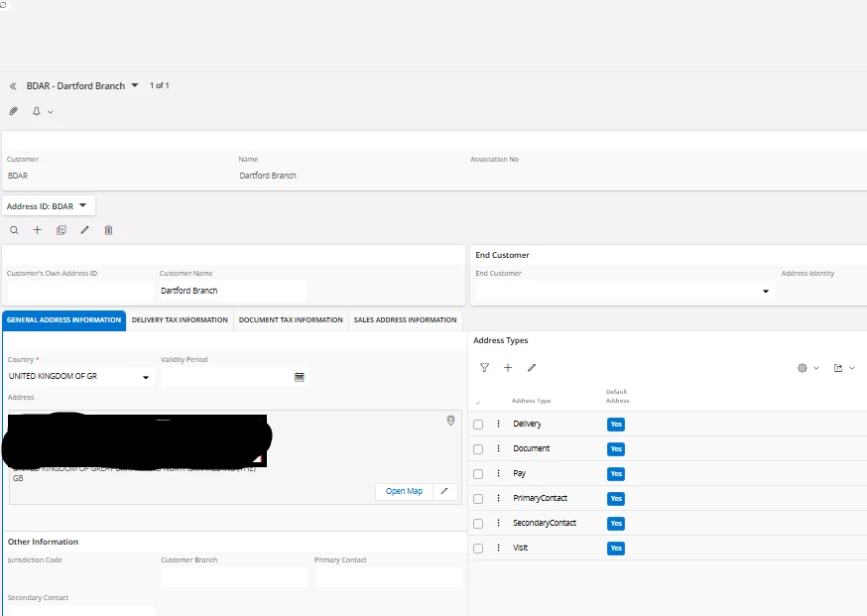Open Map for this address

pyautogui.click(x=404, y=491)
